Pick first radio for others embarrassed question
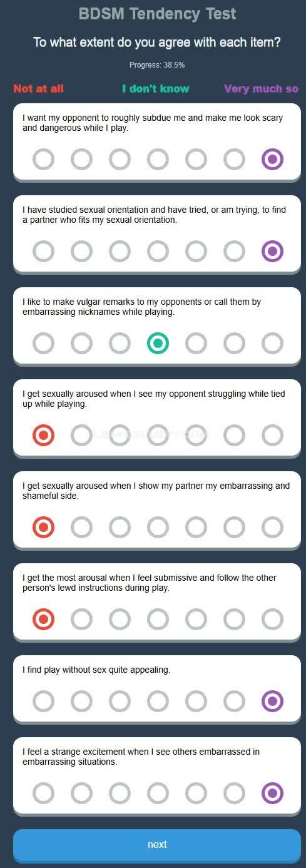This screenshot has width=306, height=868. coord(44,794)
